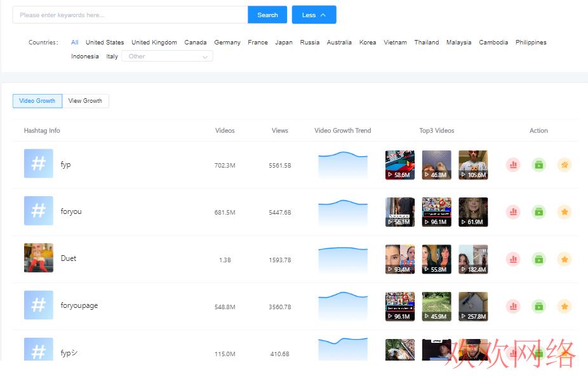The width and height of the screenshot is (588, 379).
Task: Click green video icon in foryou row
Action: pyautogui.click(x=539, y=212)
